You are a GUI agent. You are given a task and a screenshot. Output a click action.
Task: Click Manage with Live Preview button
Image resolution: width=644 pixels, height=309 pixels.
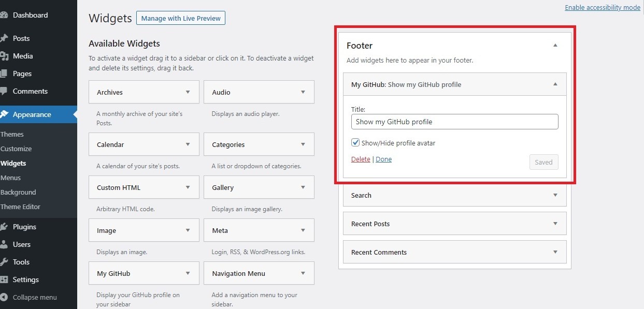click(x=180, y=18)
